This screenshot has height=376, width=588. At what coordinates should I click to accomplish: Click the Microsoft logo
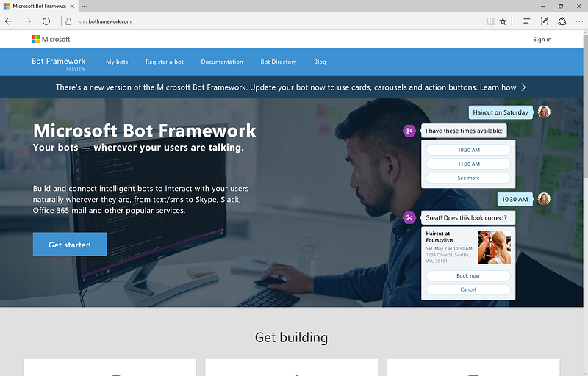coord(51,40)
